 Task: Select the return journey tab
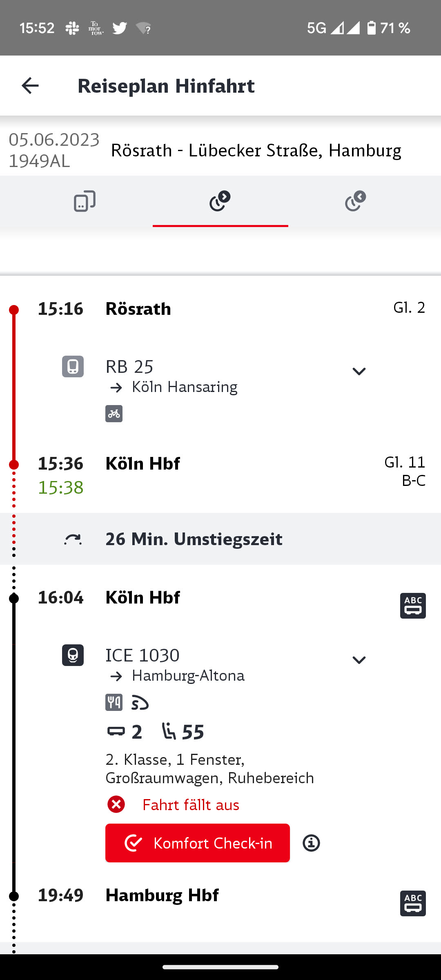(x=356, y=201)
